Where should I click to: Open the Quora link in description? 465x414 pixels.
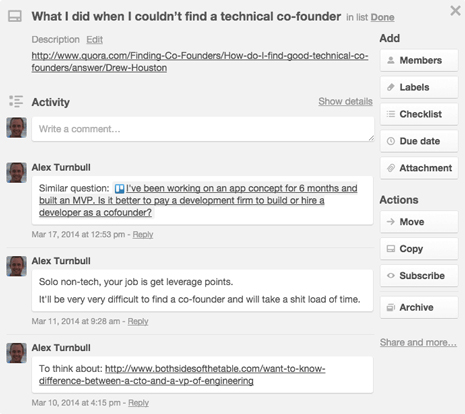coord(200,62)
